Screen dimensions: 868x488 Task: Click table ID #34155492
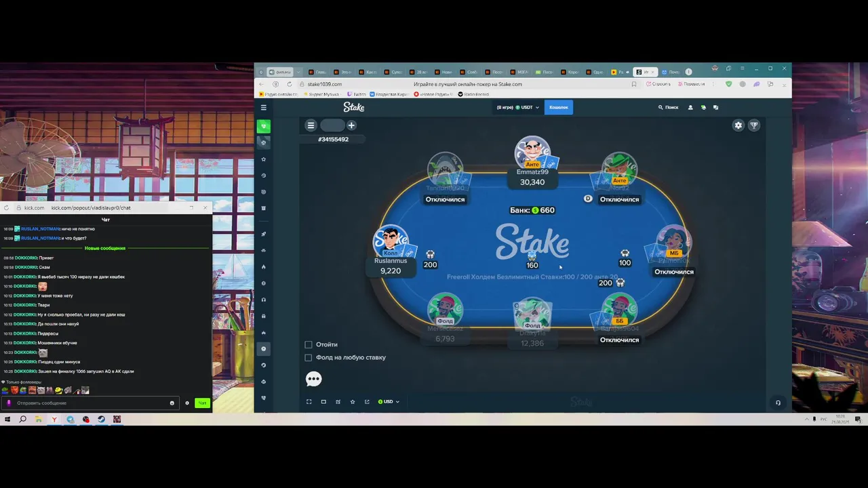pyautogui.click(x=333, y=139)
